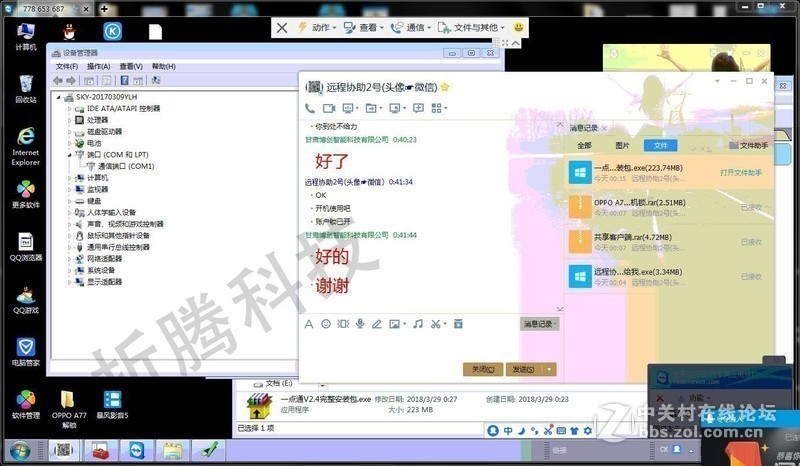Open the font settings icon in chat input bar
The height and width of the screenshot is (466, 800).
tap(309, 324)
